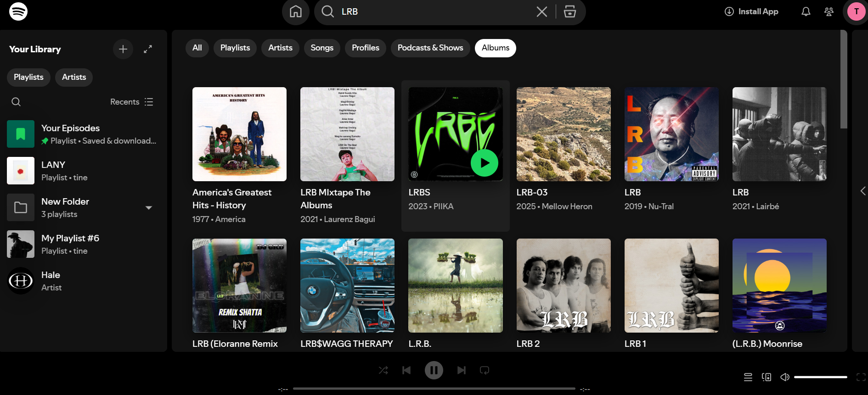
Task: Open the notifications bell
Action: tap(806, 11)
